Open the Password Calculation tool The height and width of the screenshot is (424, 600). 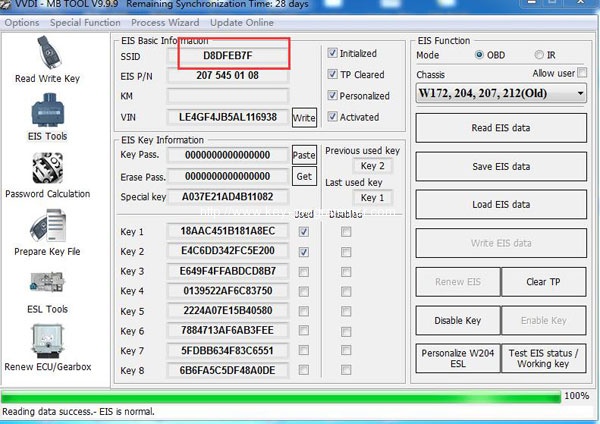[47, 173]
